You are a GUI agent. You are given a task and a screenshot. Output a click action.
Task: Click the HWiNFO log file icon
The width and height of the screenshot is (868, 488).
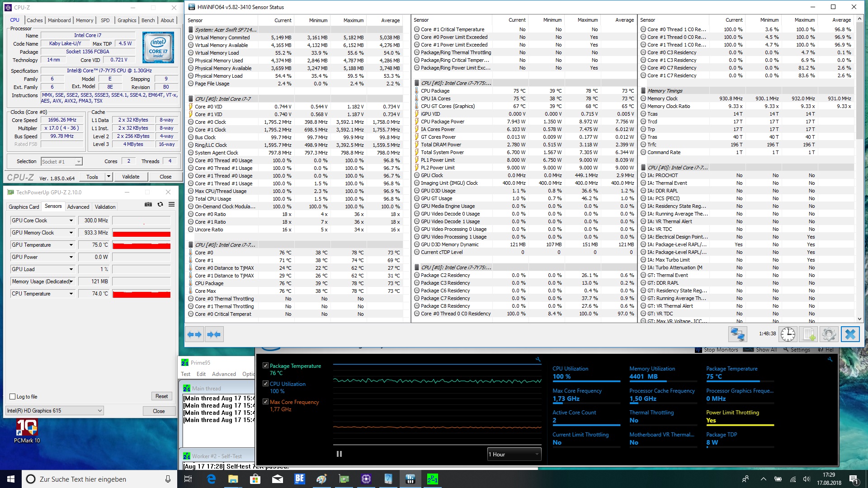click(x=808, y=334)
